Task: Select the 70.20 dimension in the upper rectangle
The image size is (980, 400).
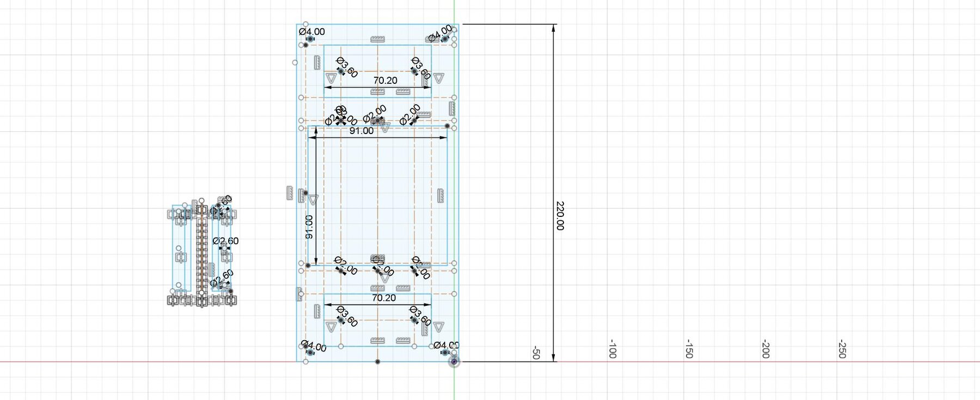Action: (385, 80)
